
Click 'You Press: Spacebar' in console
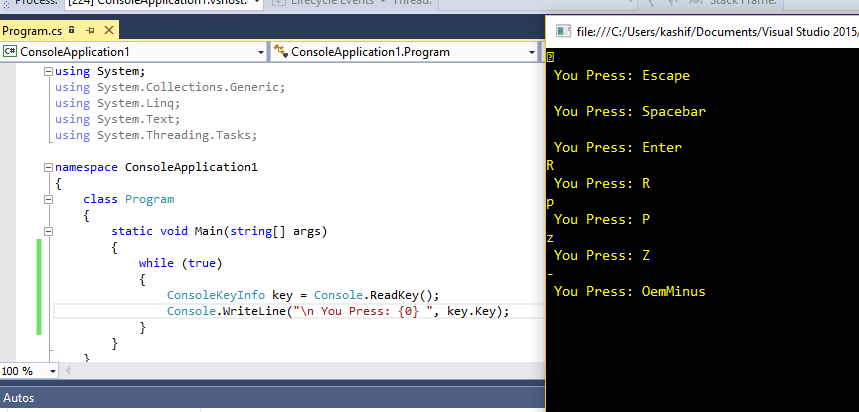coord(630,112)
